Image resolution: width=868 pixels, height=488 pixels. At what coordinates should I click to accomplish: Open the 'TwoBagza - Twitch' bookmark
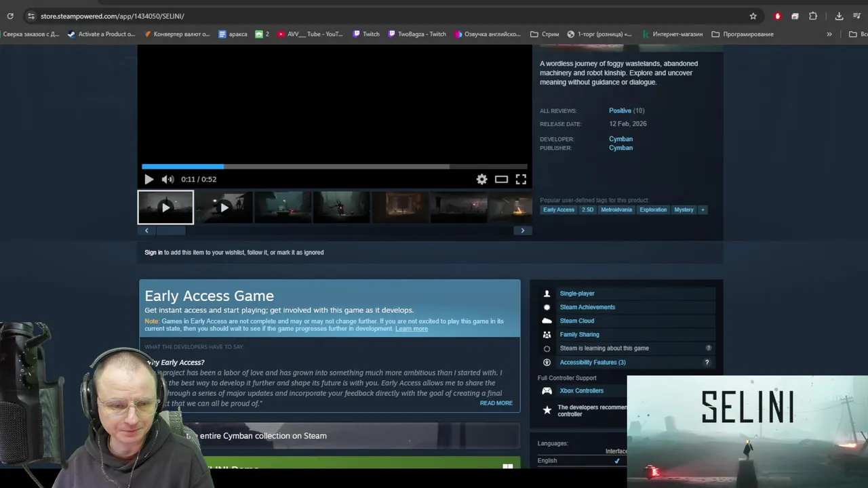click(417, 34)
